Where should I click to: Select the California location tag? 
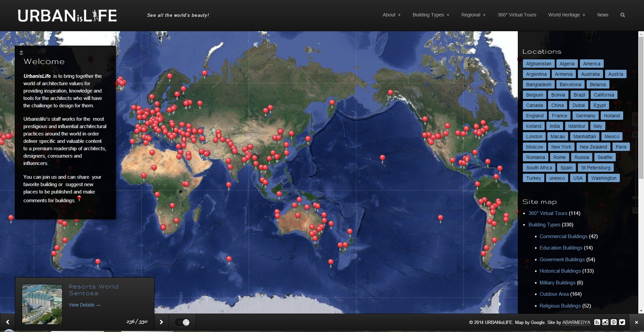(604, 95)
